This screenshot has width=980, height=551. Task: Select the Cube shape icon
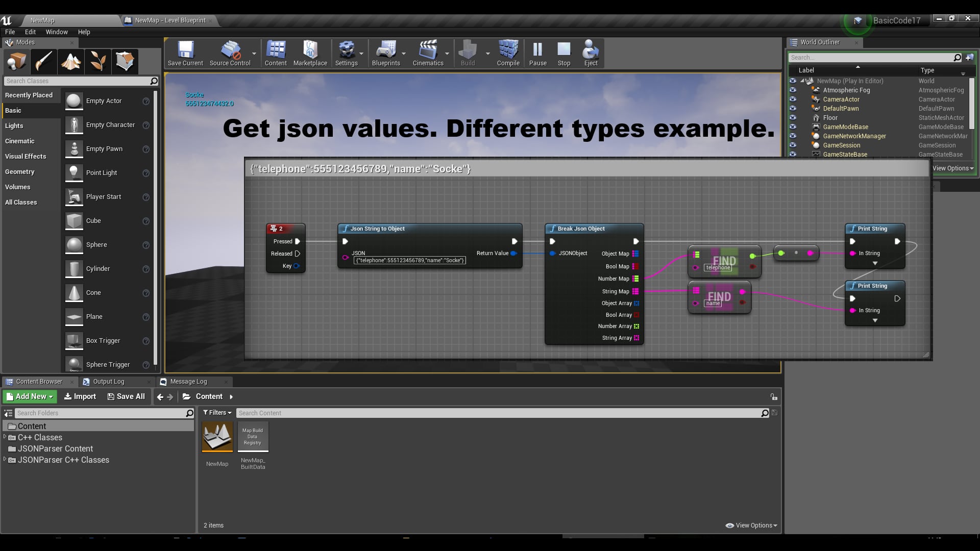click(x=74, y=221)
